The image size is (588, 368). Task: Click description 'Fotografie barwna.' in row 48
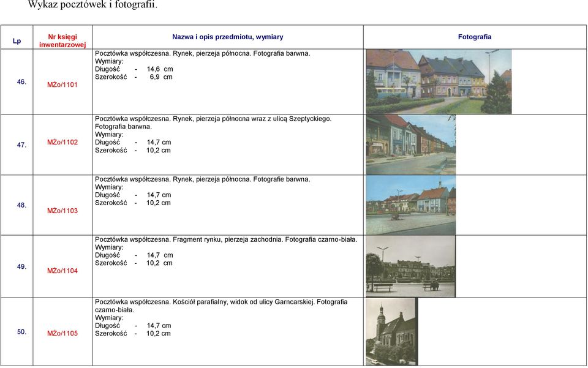(x=282, y=179)
